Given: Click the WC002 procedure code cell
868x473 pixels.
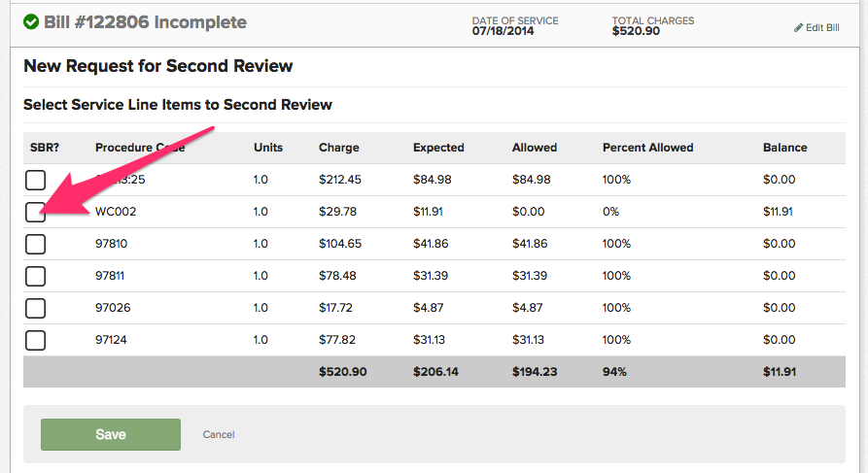Looking at the screenshot, I should click(113, 212).
